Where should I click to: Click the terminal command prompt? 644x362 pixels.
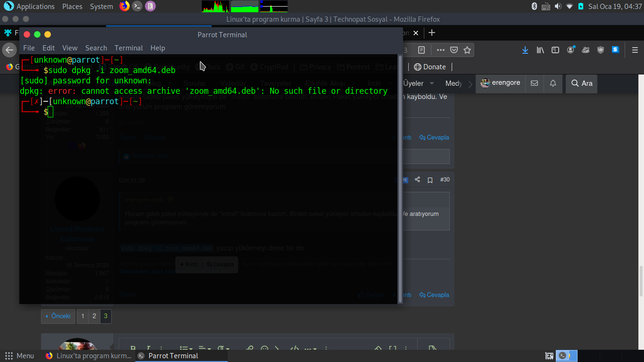[50, 112]
